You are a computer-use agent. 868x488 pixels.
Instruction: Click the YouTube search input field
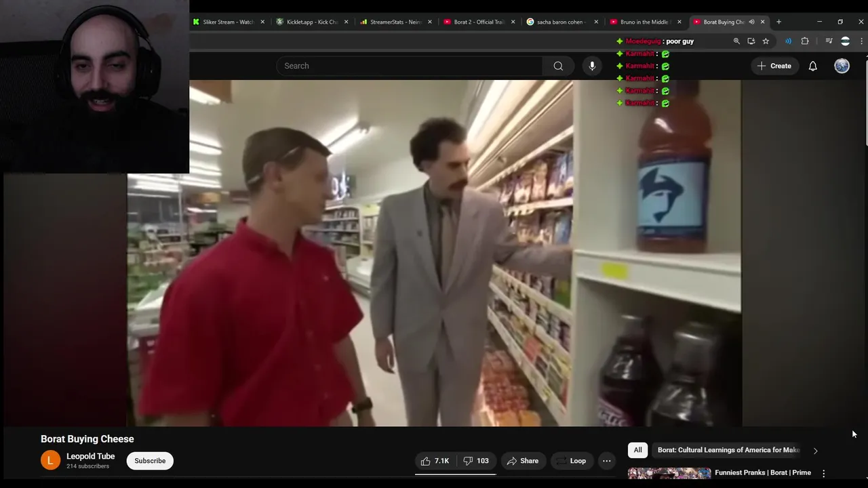coord(409,66)
